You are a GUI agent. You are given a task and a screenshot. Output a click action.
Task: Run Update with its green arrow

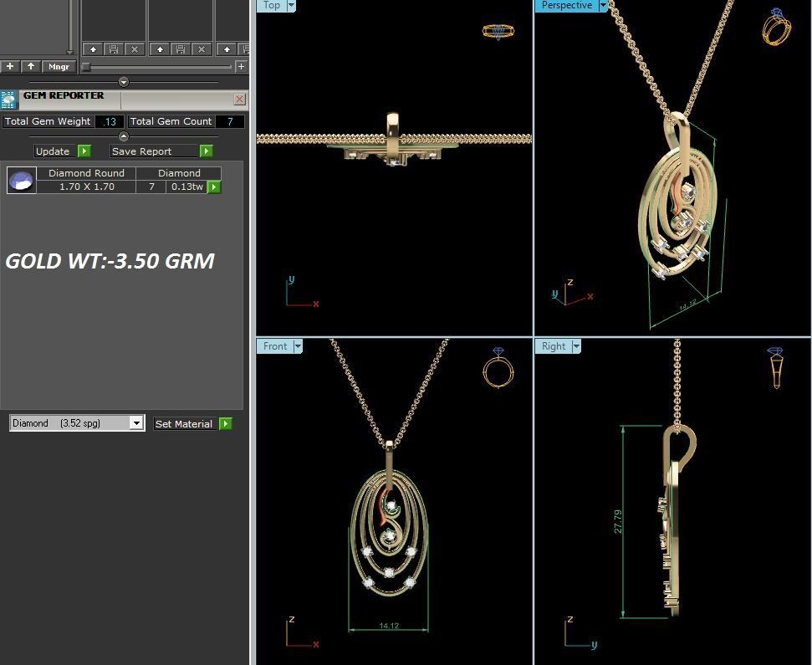(84, 151)
